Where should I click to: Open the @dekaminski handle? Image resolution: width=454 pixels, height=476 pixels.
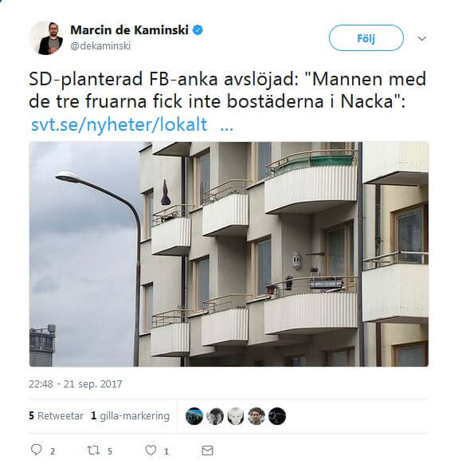[x=100, y=45]
